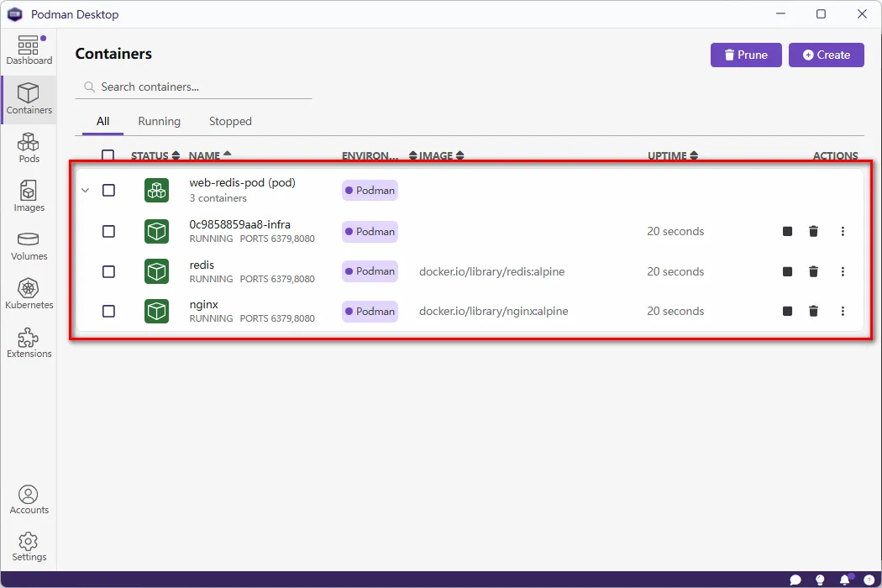This screenshot has width=882, height=588.
Task: Switch to the Running tab
Action: (x=159, y=121)
